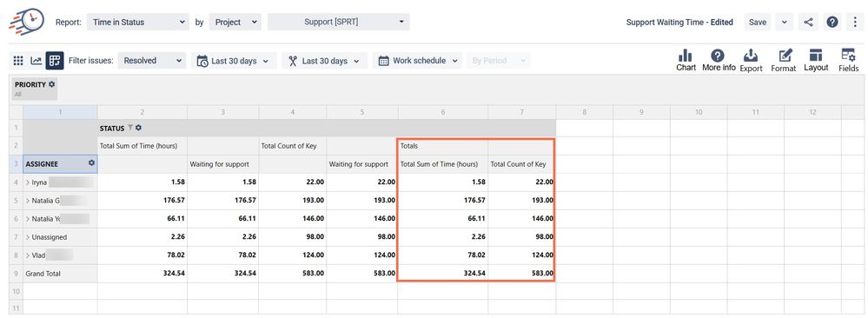Screen dimensions: 868x318
Task: Click the 78.02 cell in column 3
Action: [223, 255]
